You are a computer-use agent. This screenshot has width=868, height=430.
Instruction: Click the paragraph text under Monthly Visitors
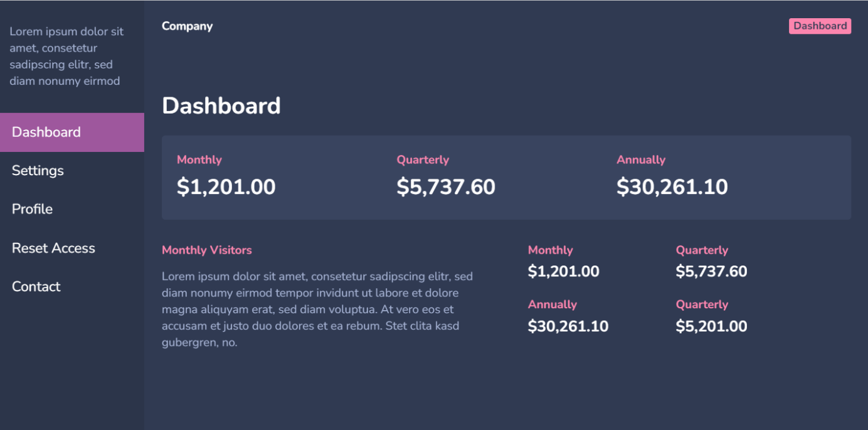(x=317, y=309)
